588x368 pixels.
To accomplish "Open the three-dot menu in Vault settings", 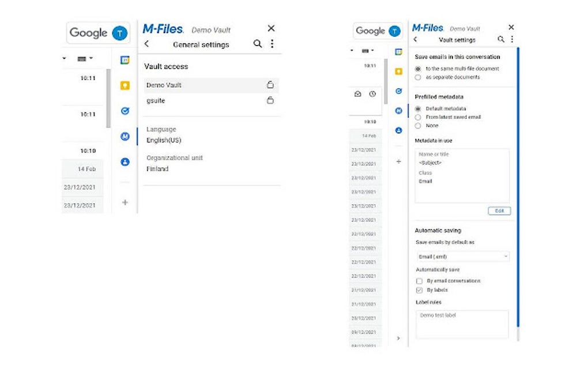I will click(x=512, y=39).
